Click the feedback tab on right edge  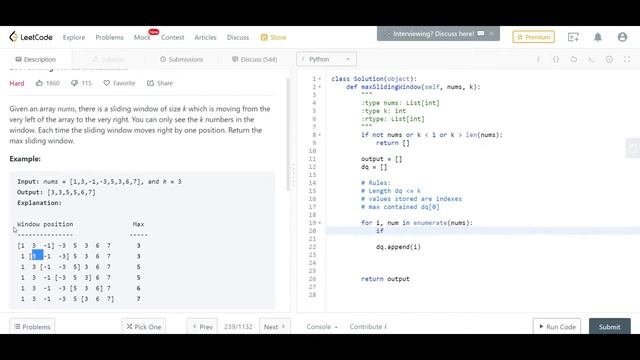coord(633,148)
